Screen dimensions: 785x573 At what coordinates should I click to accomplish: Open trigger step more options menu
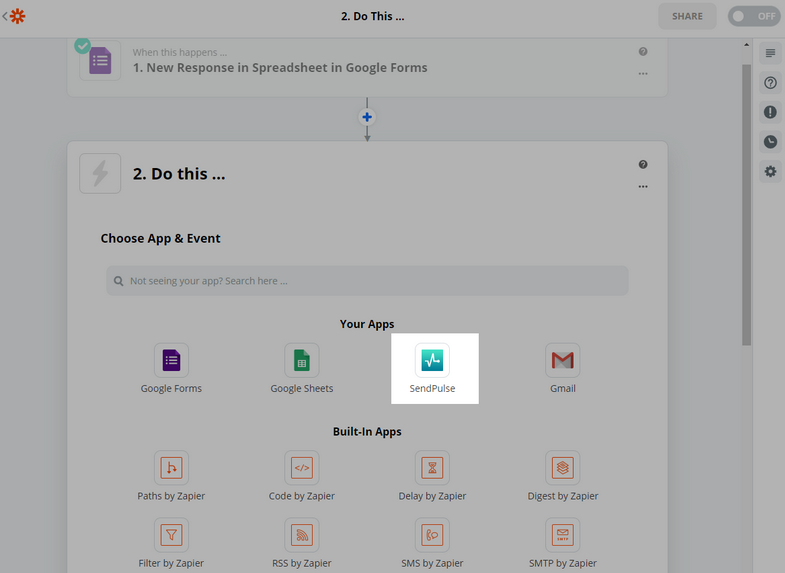(x=643, y=74)
